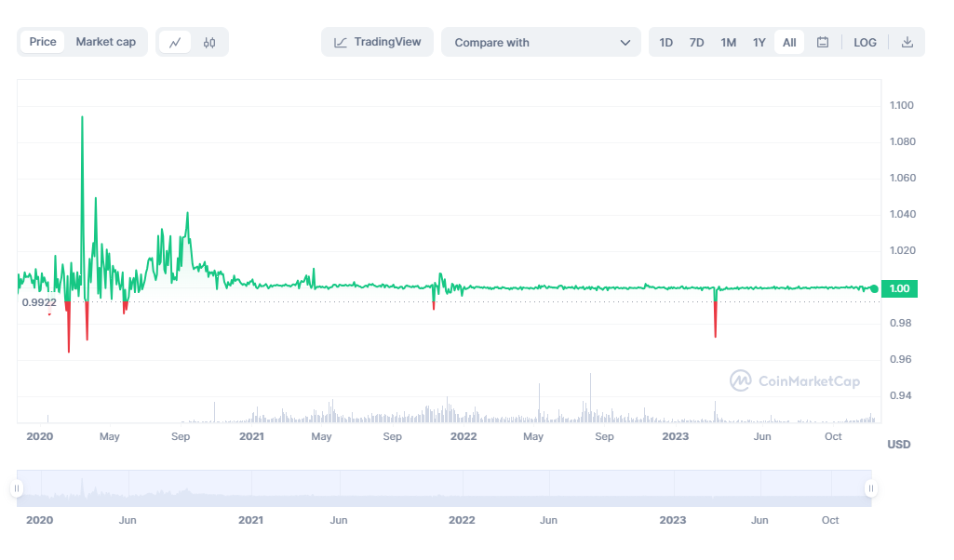Set the time range to 1Y
The image size is (954, 560).
[759, 42]
